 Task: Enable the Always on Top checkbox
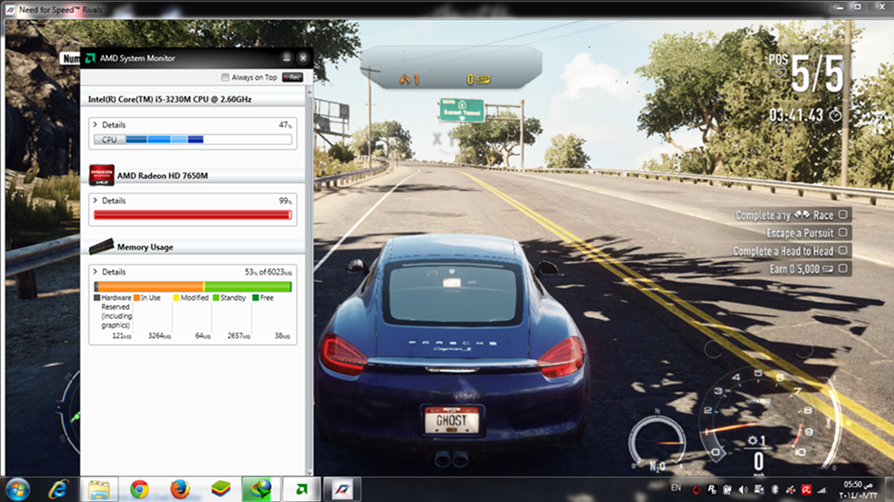click(x=225, y=77)
